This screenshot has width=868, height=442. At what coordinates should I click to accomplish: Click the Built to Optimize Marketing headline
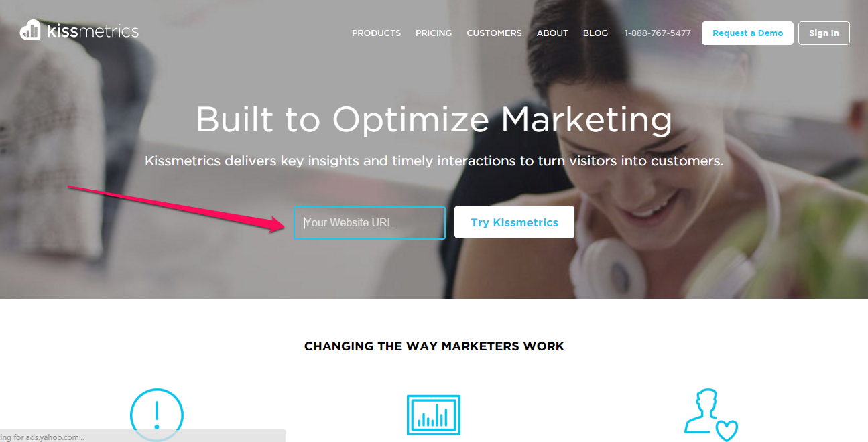click(434, 120)
